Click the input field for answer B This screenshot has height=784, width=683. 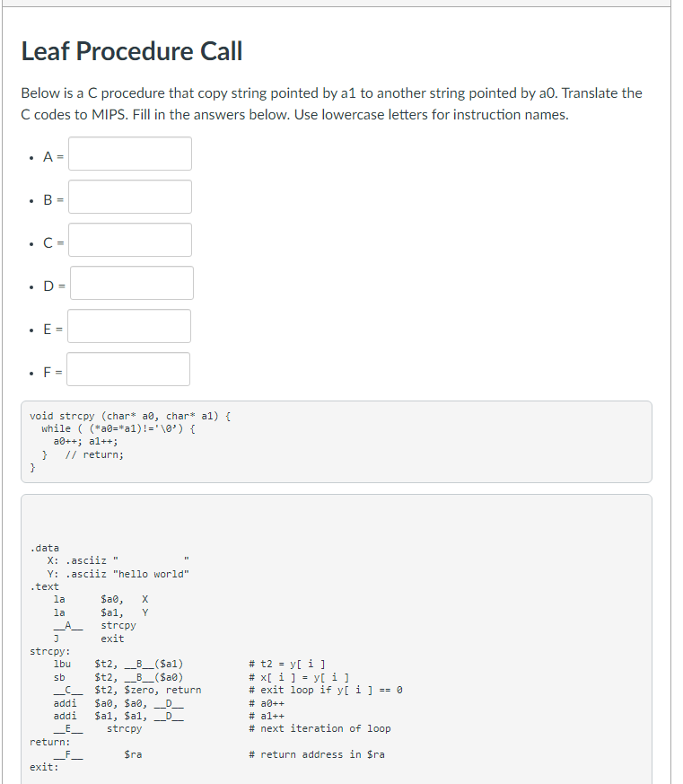click(x=129, y=197)
